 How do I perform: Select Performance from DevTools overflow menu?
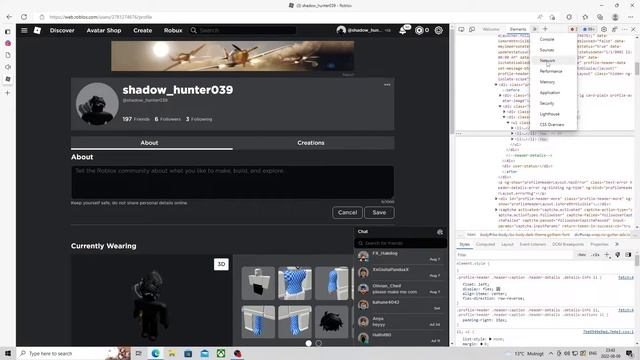551,71
